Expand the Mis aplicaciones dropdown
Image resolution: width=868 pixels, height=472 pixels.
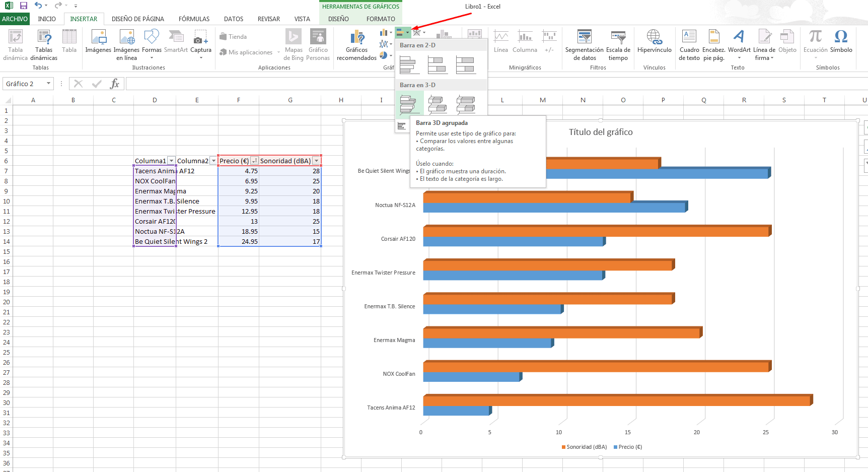278,52
